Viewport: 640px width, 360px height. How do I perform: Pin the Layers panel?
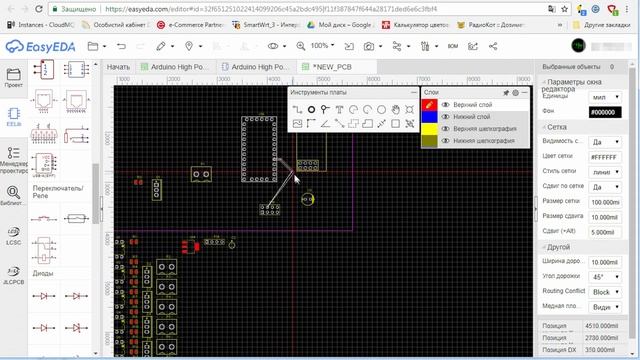click(x=506, y=93)
